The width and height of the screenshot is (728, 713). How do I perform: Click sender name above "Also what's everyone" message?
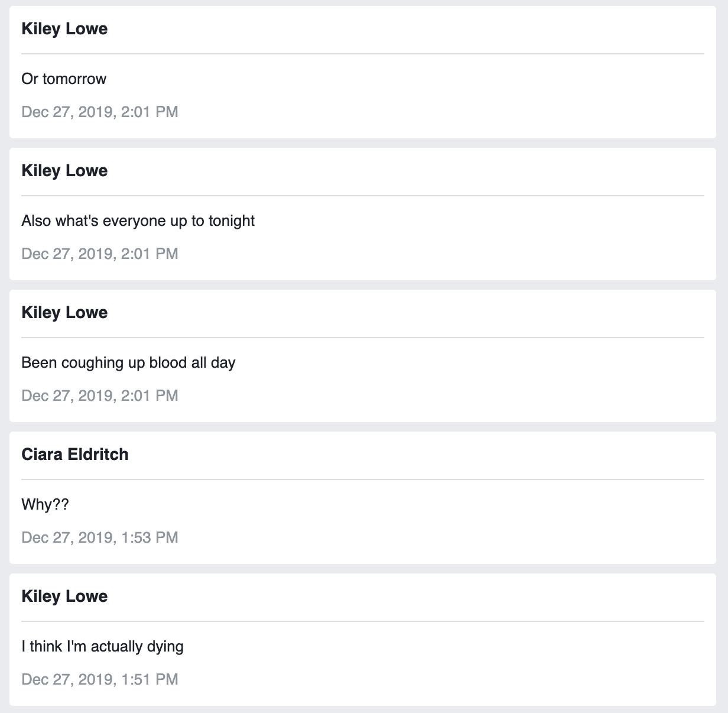tap(64, 171)
